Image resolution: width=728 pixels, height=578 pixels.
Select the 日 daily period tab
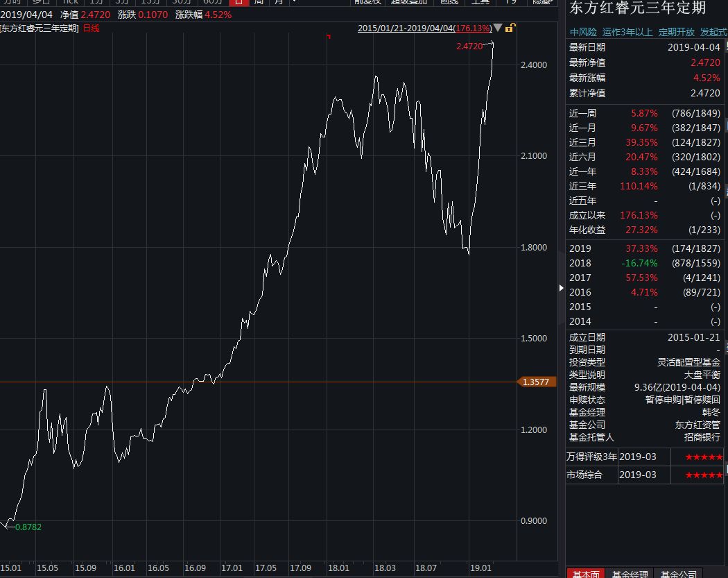point(239,2)
